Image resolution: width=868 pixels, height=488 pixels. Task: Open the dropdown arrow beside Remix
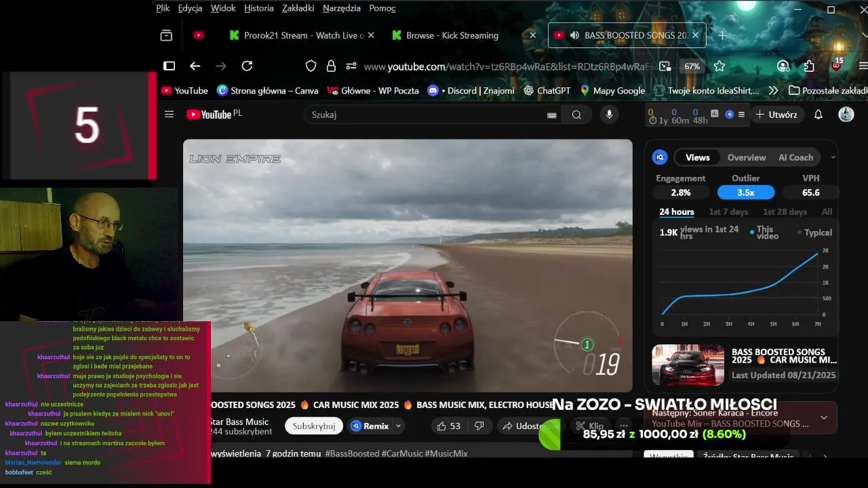coord(398,426)
